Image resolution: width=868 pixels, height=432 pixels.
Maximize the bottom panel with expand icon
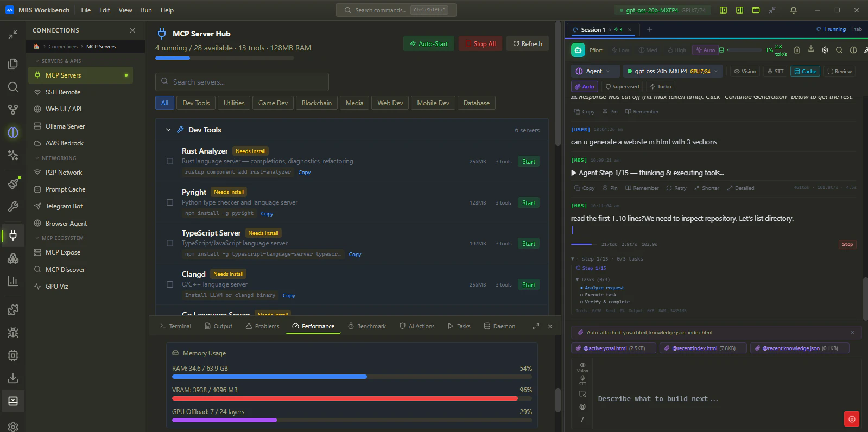point(536,326)
